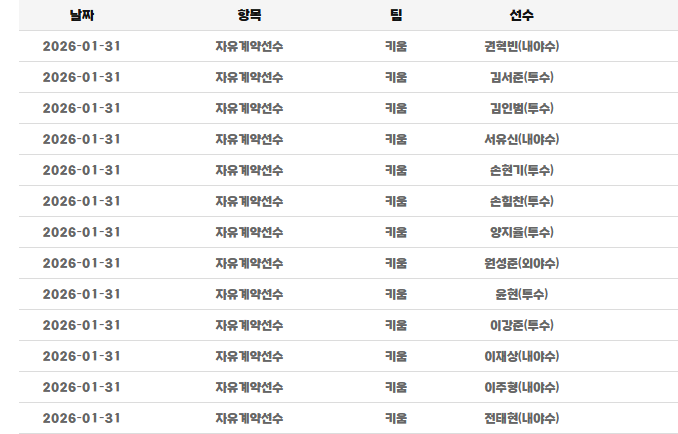Click player name 손힘찬(투수)

[x=520, y=201]
